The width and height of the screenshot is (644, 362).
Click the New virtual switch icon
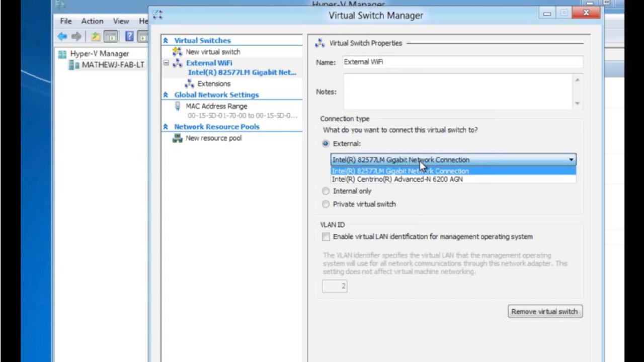[177, 51]
